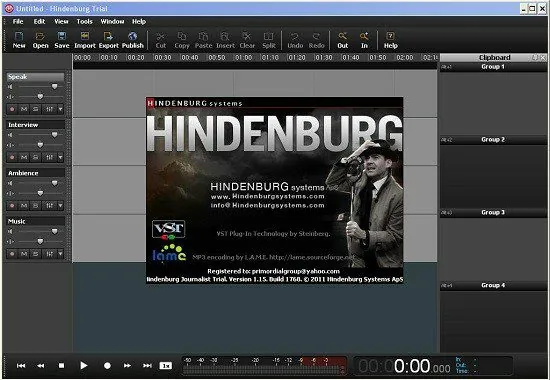Arm the Interview track for recording
Screen dimensions: 550x380
(x=12, y=157)
